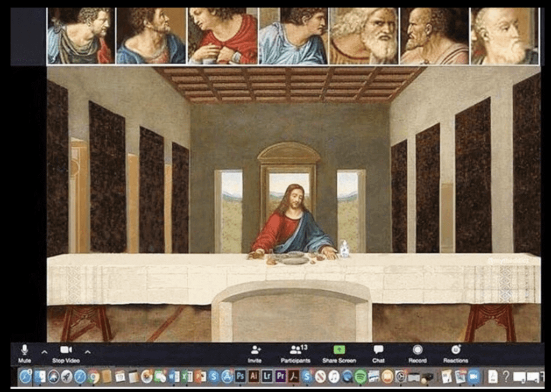This screenshot has width=551, height=392.
Task: Open iTunes music note icon in Dock
Action: tap(334, 377)
